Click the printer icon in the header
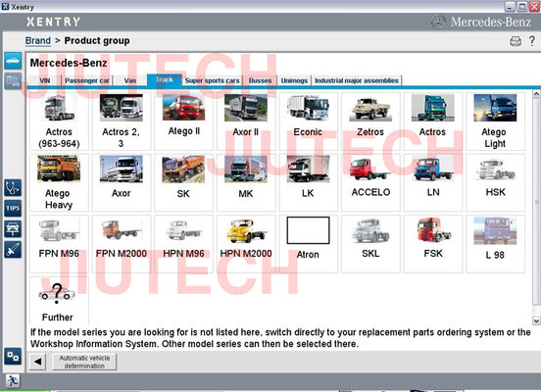 (x=516, y=41)
